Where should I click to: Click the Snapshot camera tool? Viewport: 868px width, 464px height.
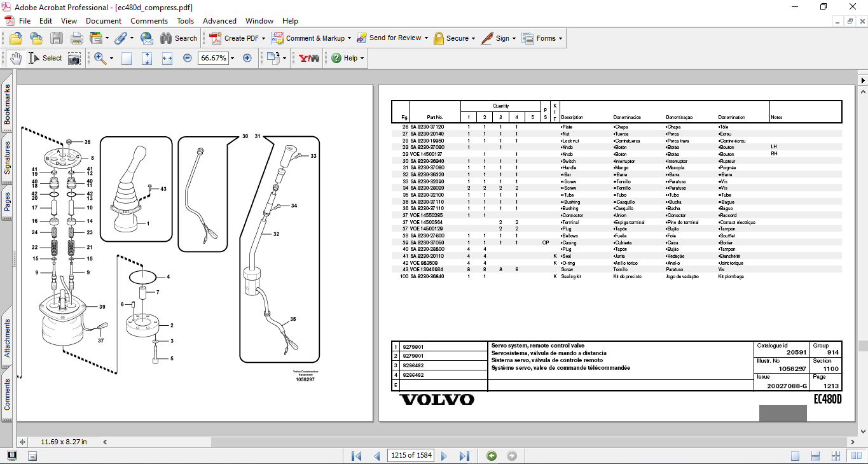74,58
